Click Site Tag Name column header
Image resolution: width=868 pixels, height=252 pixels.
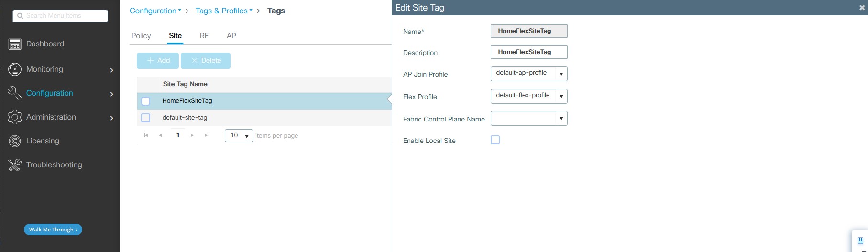click(x=185, y=84)
